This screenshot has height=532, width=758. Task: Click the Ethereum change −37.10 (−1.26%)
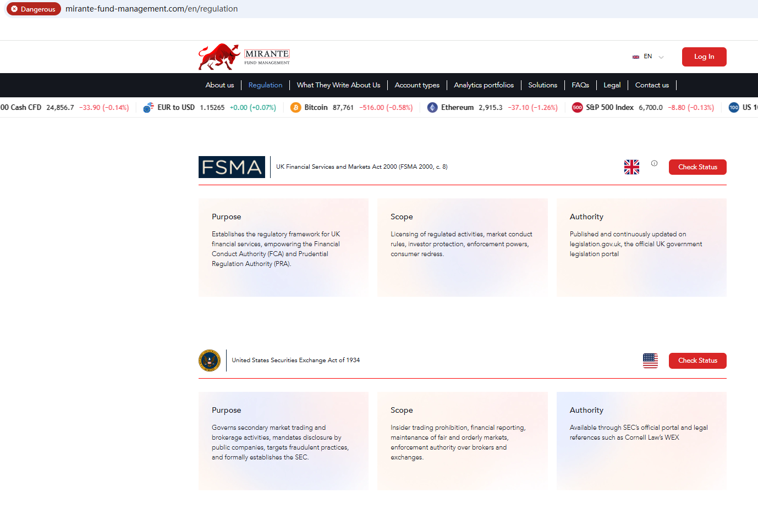[x=532, y=108]
